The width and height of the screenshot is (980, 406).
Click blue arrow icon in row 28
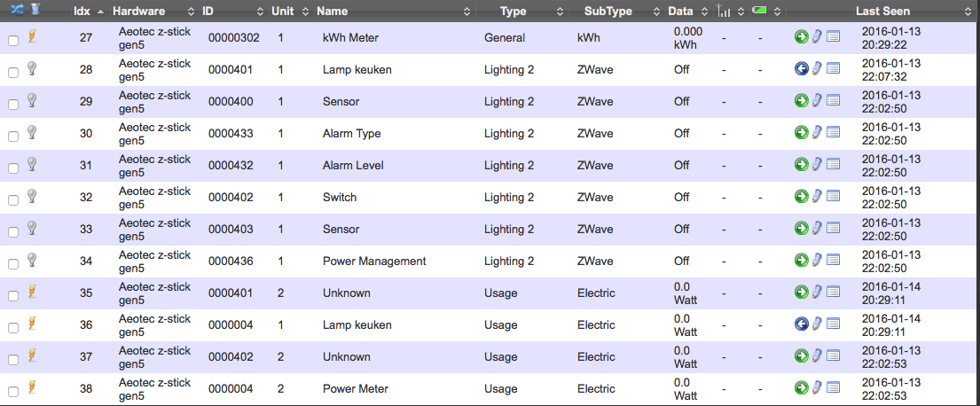tap(801, 69)
